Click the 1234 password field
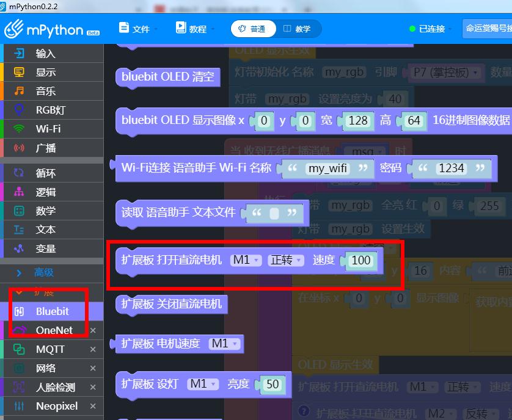The width and height of the screenshot is (512, 420). (x=451, y=168)
